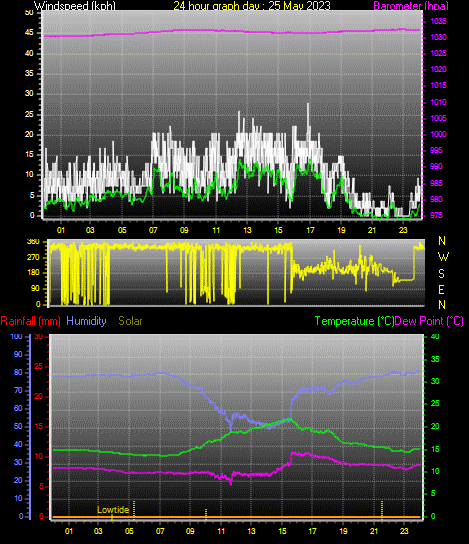Screen dimensions: 469x544
Task: Click the Barometer (hpa) axis title
Action: click(x=411, y=6)
